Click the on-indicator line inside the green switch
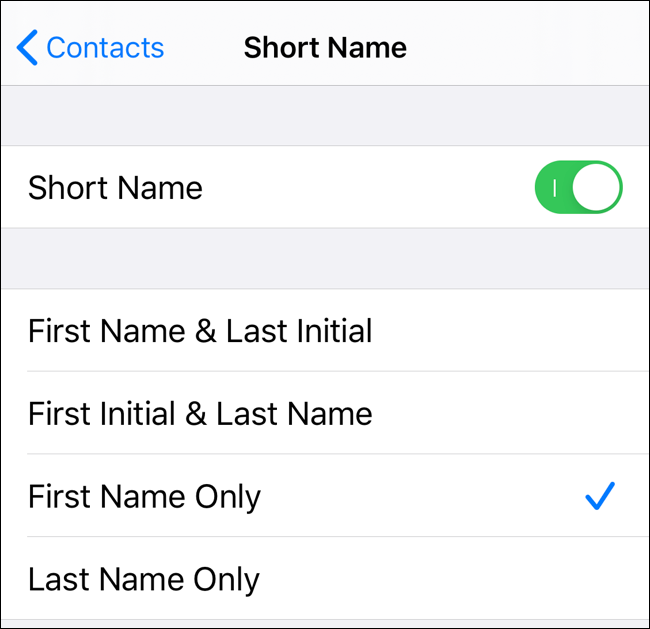The image size is (650, 629). (x=555, y=188)
